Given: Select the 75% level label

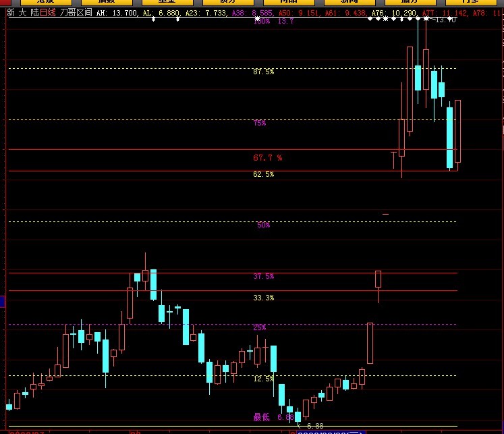Looking at the screenshot, I should pos(260,123).
